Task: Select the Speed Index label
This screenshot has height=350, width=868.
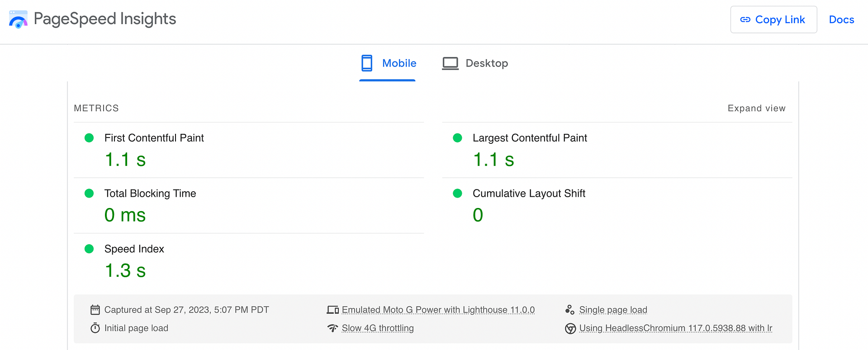Action: pyautogui.click(x=134, y=249)
